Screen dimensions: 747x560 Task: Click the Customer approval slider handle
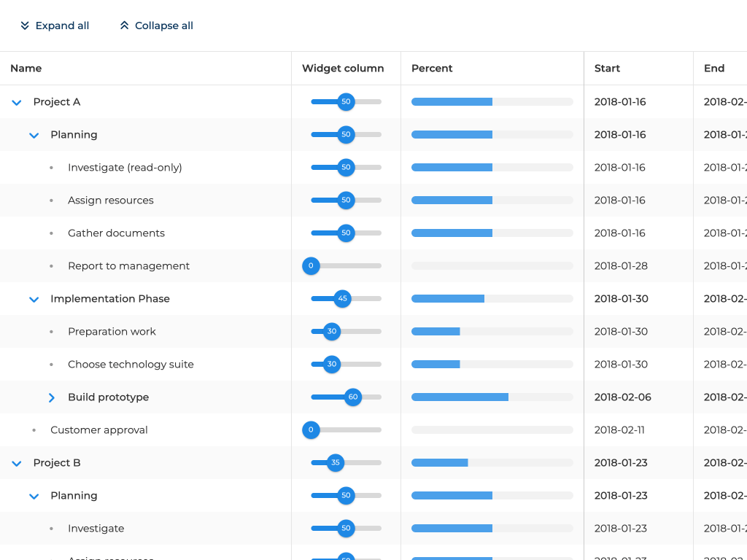[x=311, y=430]
